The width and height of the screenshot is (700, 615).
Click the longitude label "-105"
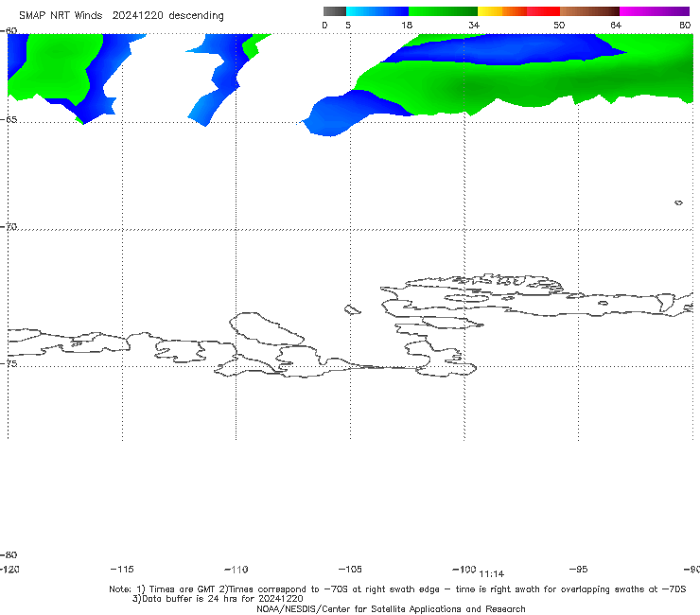[x=350, y=570]
